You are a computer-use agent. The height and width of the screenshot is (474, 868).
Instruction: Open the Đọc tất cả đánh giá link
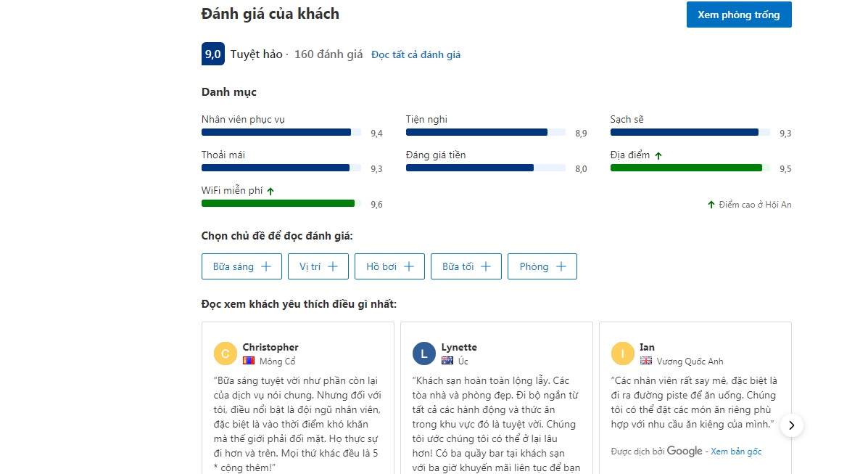(416, 54)
